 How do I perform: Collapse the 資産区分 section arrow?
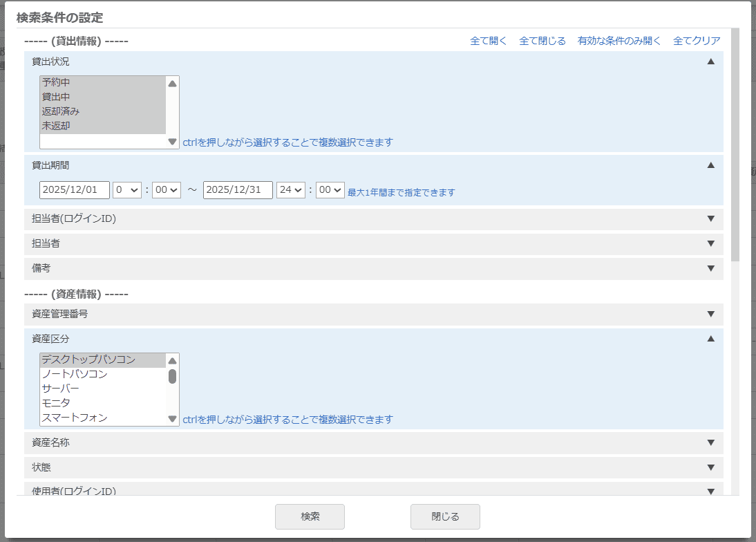[x=710, y=339]
